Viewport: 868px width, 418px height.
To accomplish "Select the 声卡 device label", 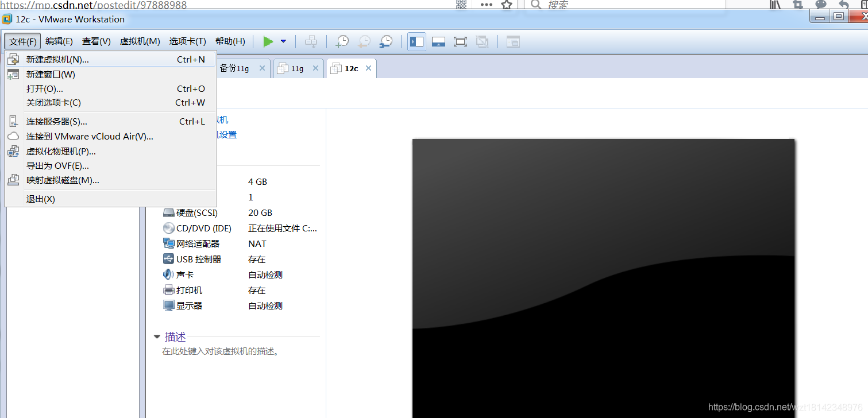I will tap(185, 274).
